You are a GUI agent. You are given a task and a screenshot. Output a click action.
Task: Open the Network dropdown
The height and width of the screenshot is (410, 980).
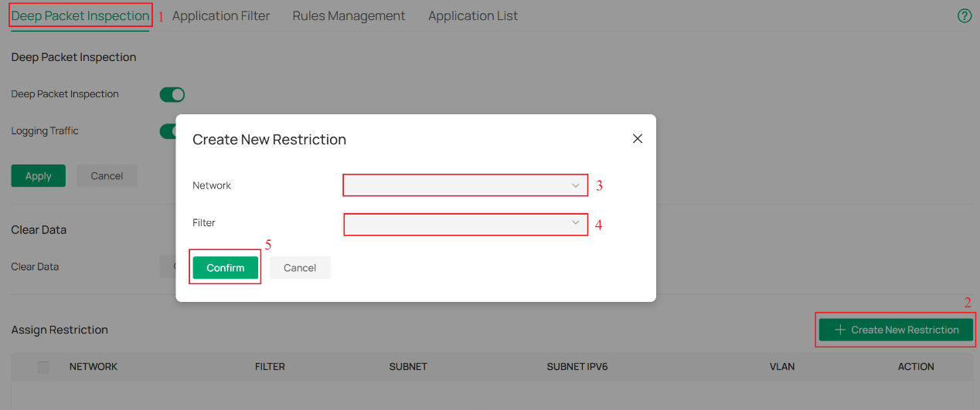click(x=466, y=185)
